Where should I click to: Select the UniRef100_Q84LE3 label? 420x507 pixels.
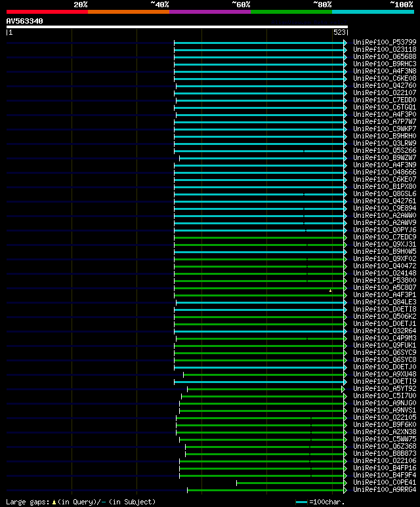pyautogui.click(x=385, y=302)
